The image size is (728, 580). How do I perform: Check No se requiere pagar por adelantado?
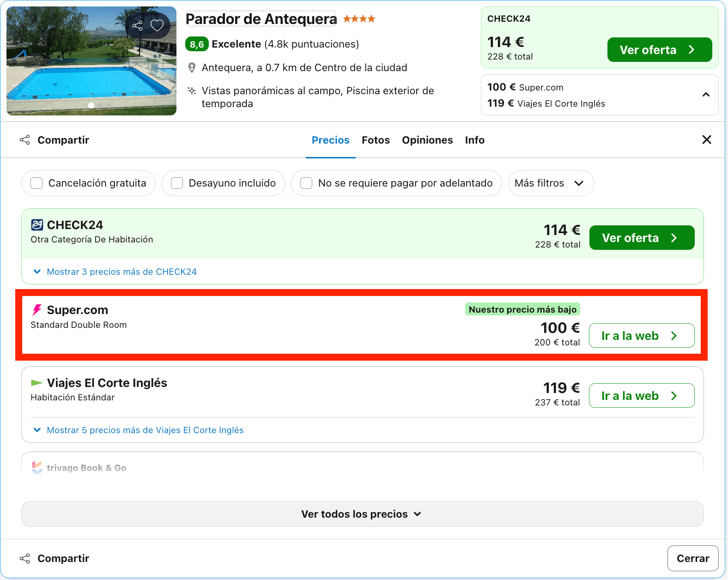[306, 183]
